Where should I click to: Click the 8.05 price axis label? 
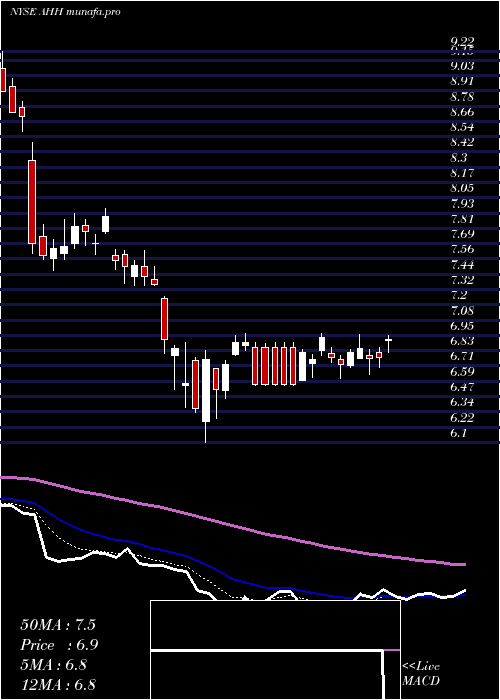(462, 188)
